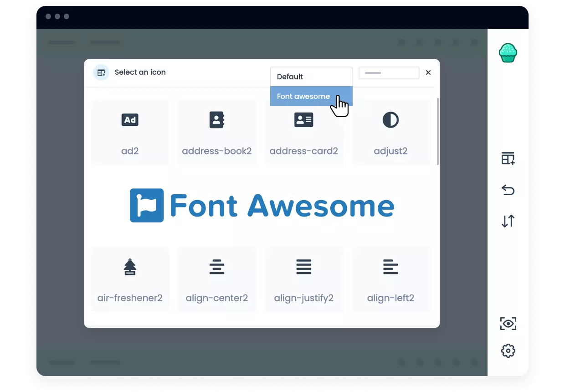Toggle the preview eye icon
565x392 pixels.
coord(508,324)
